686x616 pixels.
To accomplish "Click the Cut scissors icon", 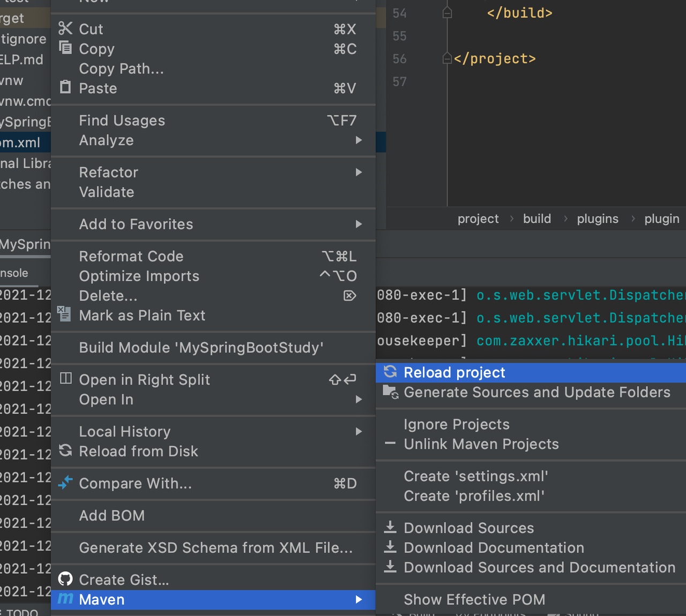I will pos(65,28).
